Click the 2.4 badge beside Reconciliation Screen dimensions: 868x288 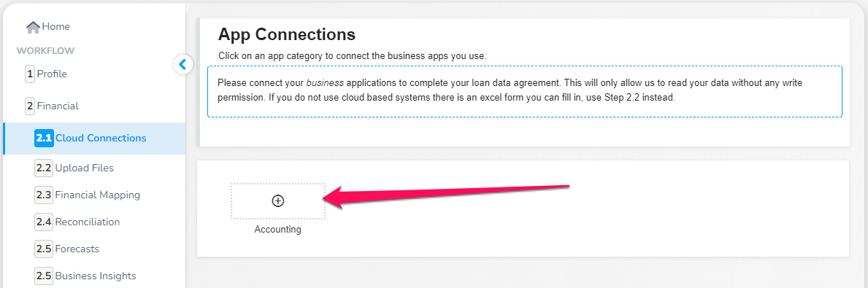click(x=44, y=222)
